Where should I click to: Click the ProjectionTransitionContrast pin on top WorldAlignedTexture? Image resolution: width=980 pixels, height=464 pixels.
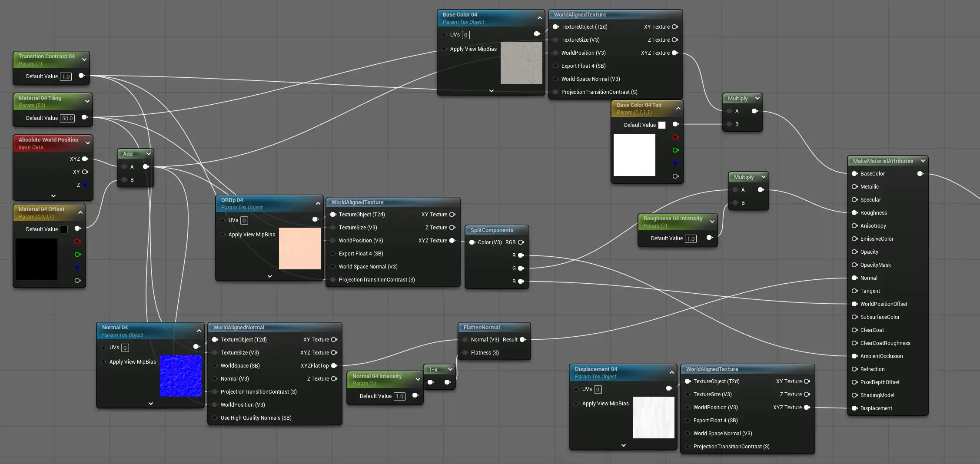click(x=555, y=92)
